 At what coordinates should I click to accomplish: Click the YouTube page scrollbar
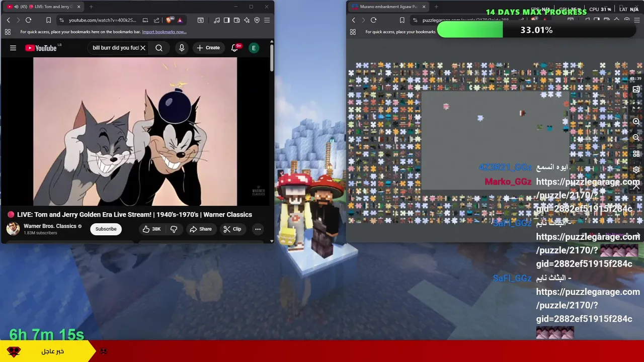(272, 58)
